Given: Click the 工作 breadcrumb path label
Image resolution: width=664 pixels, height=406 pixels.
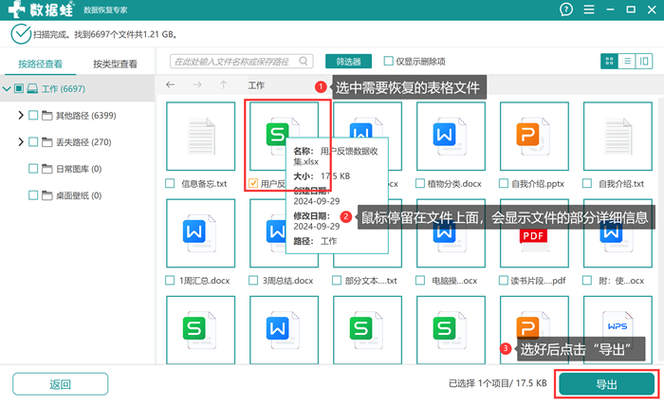Looking at the screenshot, I should tap(256, 86).
